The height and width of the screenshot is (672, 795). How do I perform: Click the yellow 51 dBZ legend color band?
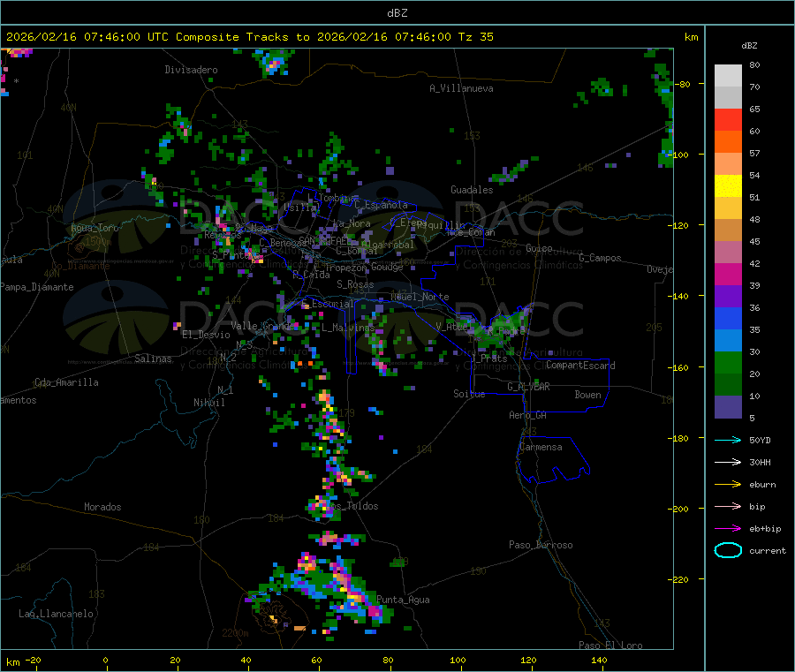coord(728,186)
